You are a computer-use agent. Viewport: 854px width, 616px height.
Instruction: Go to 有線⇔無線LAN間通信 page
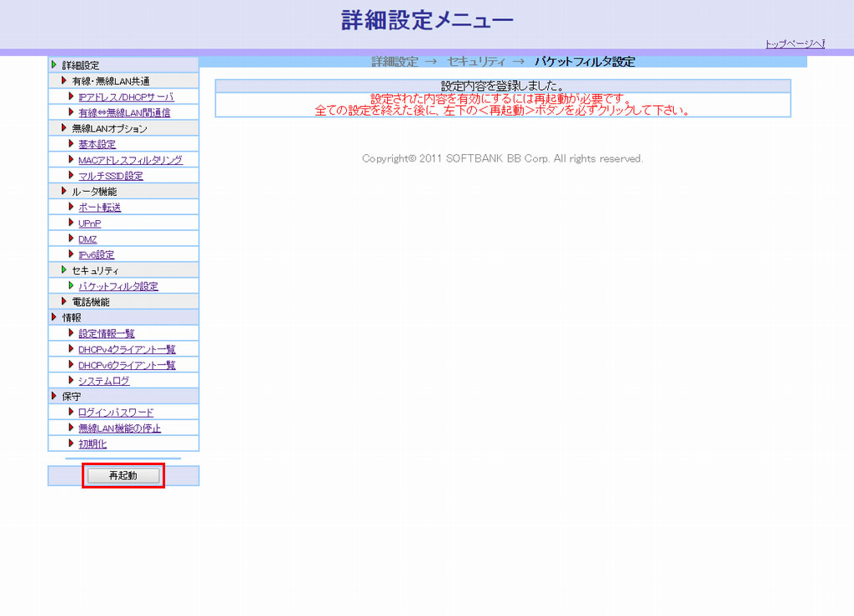pos(124,113)
